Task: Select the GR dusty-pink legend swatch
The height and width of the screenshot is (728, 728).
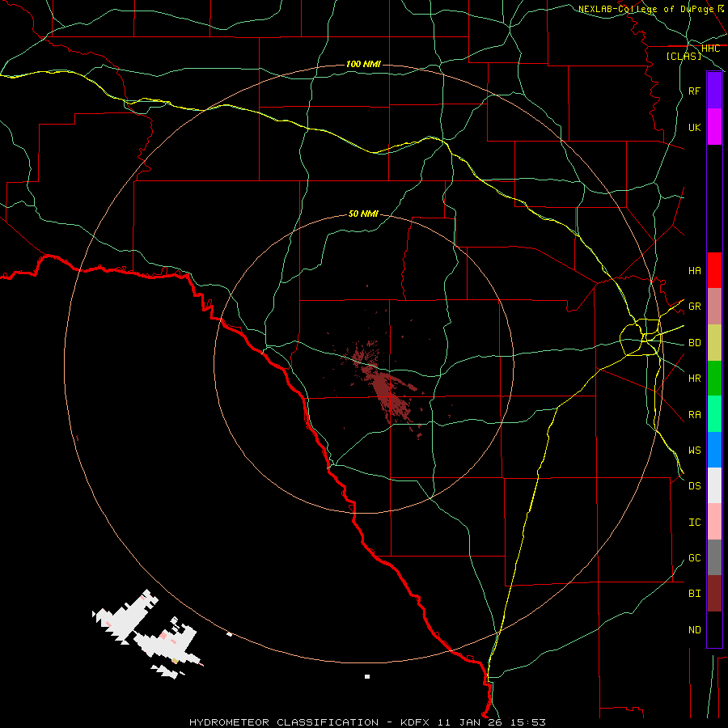Action: click(714, 307)
